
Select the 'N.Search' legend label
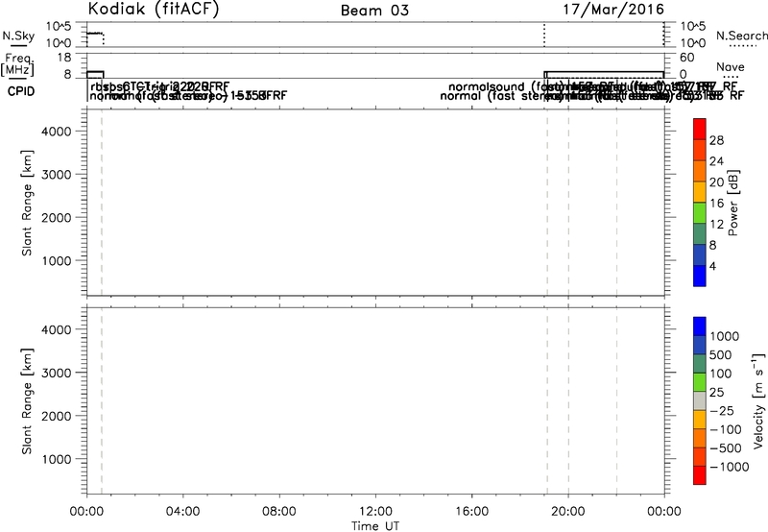(742, 36)
